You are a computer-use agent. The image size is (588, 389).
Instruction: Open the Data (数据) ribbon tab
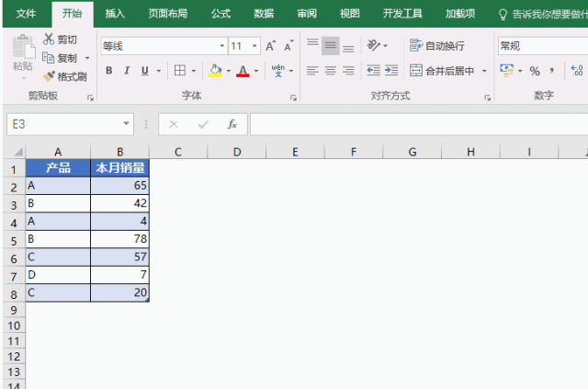click(264, 14)
